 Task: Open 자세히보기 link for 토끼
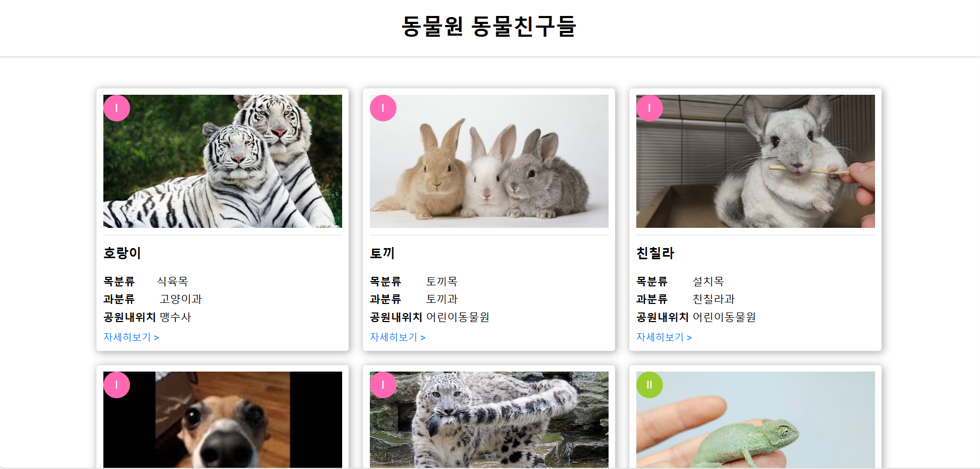[x=398, y=337]
